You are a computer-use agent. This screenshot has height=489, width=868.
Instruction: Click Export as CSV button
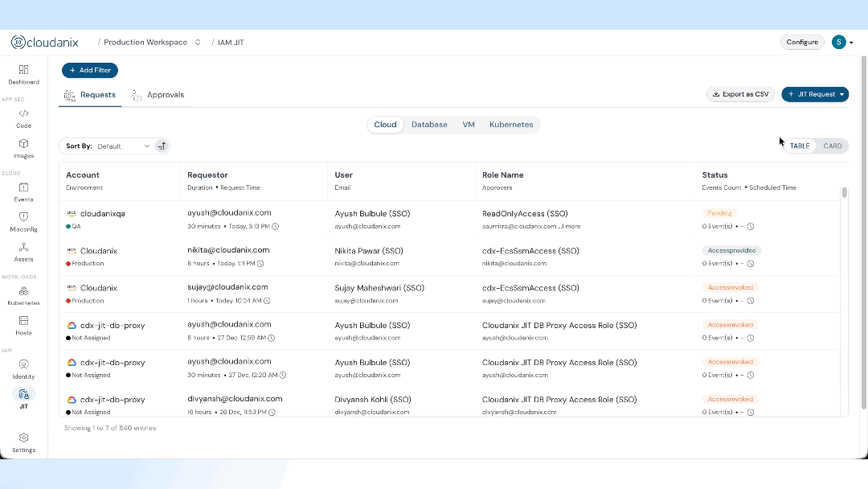(x=740, y=94)
